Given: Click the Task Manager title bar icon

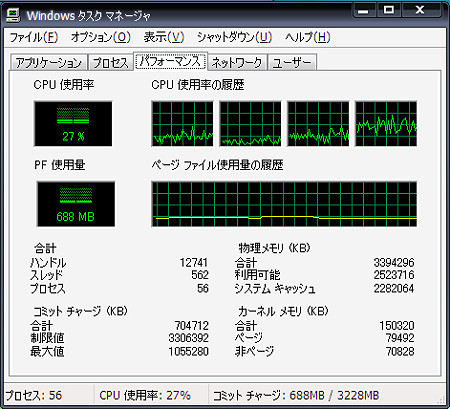Looking at the screenshot, I should [13, 15].
